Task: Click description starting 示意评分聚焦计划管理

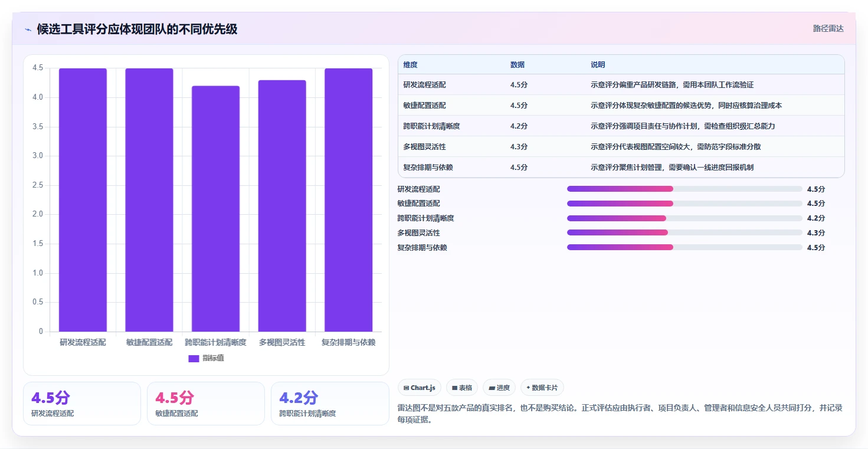Action: pos(672,168)
